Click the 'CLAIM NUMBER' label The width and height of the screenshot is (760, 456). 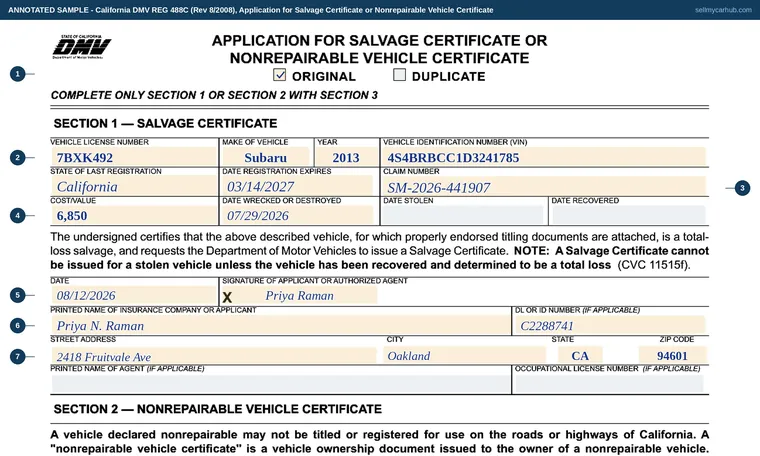[411, 172]
